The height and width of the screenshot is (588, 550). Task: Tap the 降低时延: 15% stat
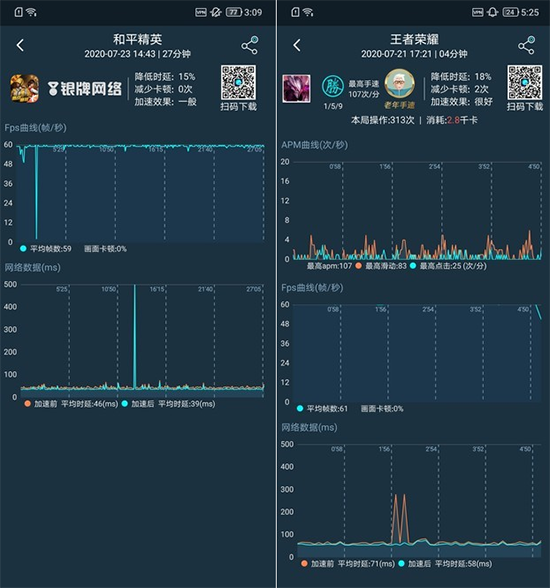pos(165,77)
